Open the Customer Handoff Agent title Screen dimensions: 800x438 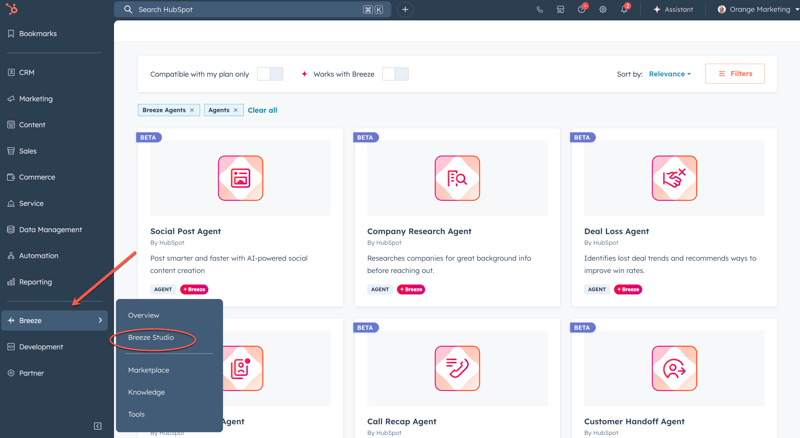634,422
